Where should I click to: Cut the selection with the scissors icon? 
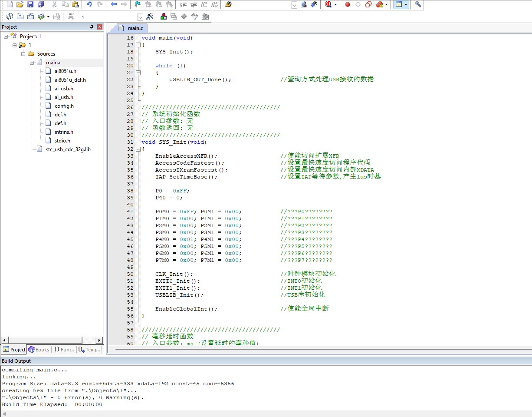[x=54, y=4]
